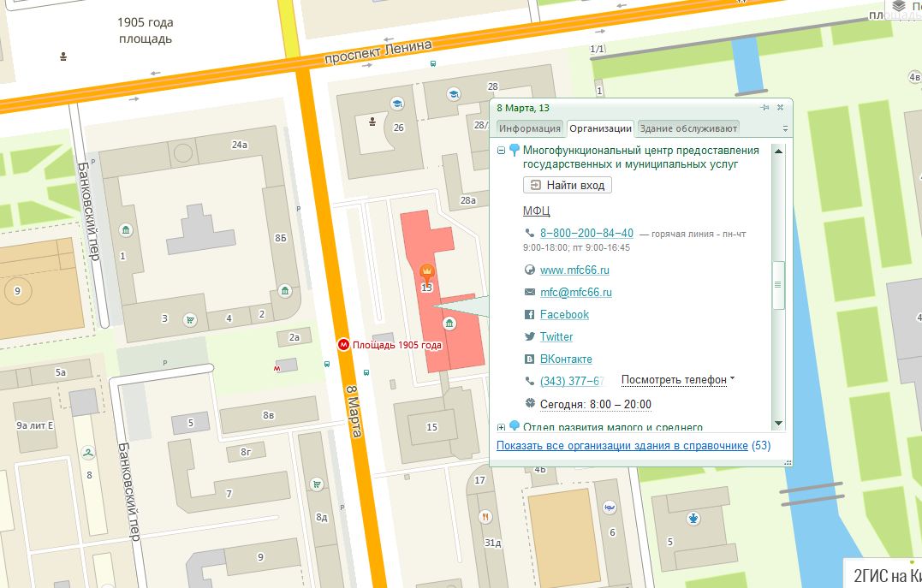The width and height of the screenshot is (922, 588).
Task: Click the blue fountain icon on building 5
Action: [x=693, y=519]
